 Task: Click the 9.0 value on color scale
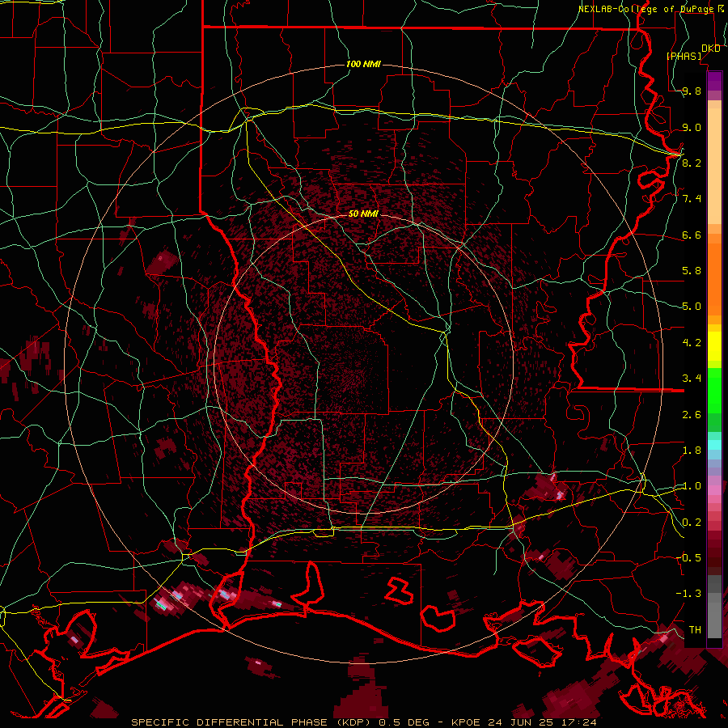(x=692, y=128)
